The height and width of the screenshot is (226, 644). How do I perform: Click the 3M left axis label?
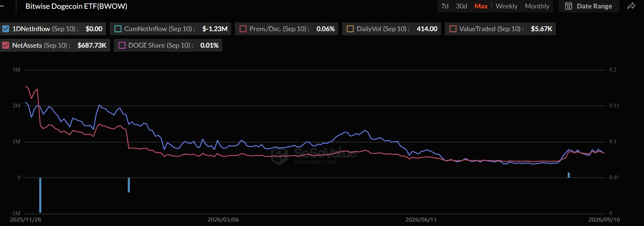[17, 70]
